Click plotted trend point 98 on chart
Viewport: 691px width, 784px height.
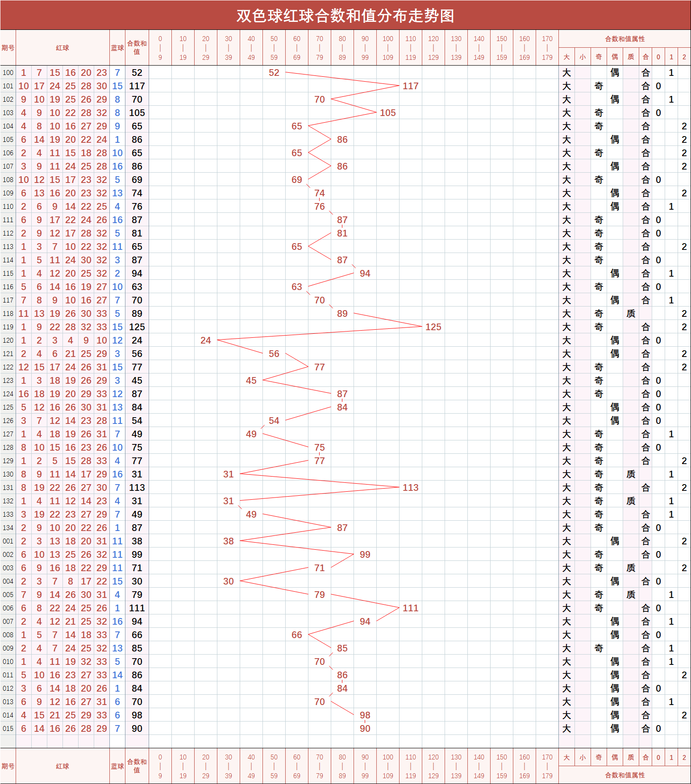tap(365, 715)
